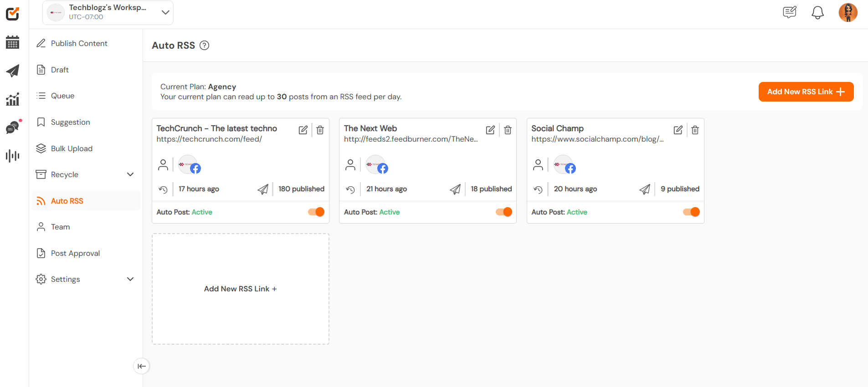Delete The Next Web RSS feed
This screenshot has height=387, width=868.
pos(508,130)
